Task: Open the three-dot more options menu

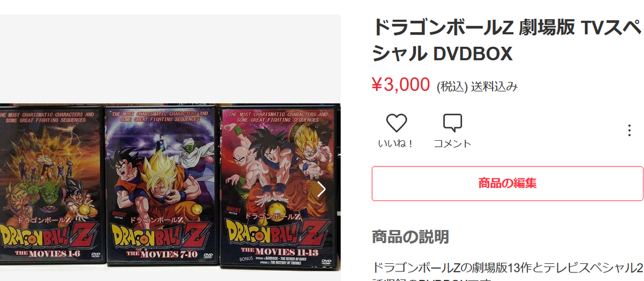Action: [x=629, y=131]
